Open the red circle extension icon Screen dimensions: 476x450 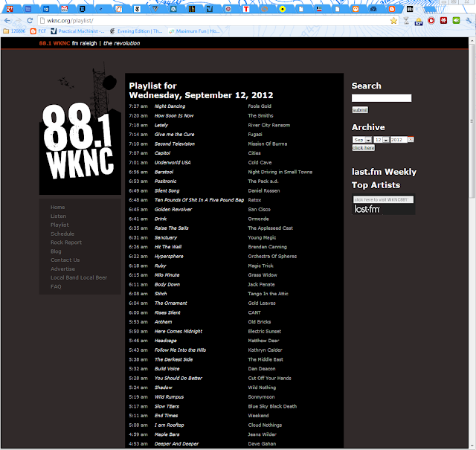point(431,21)
